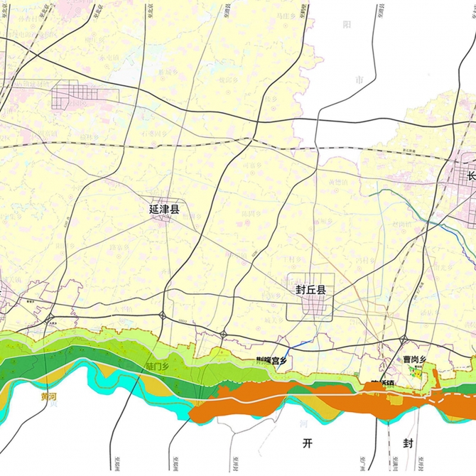The width and height of the screenshot is (476, 476).
Task: Click the highway interchange south of 延津县
Action: tap(163, 315)
